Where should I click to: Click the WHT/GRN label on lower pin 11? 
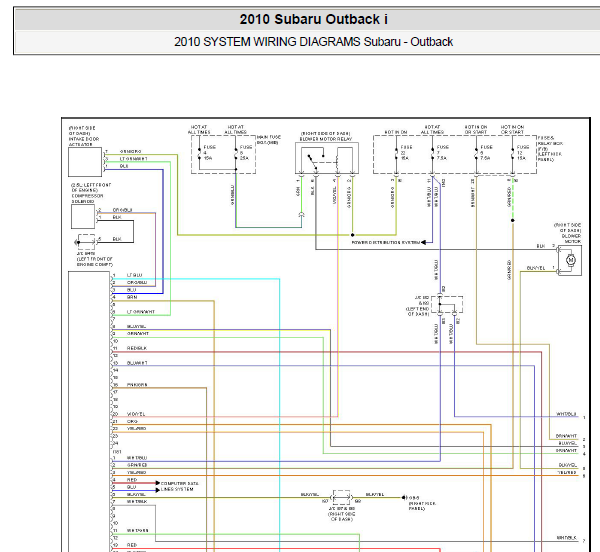137,531
